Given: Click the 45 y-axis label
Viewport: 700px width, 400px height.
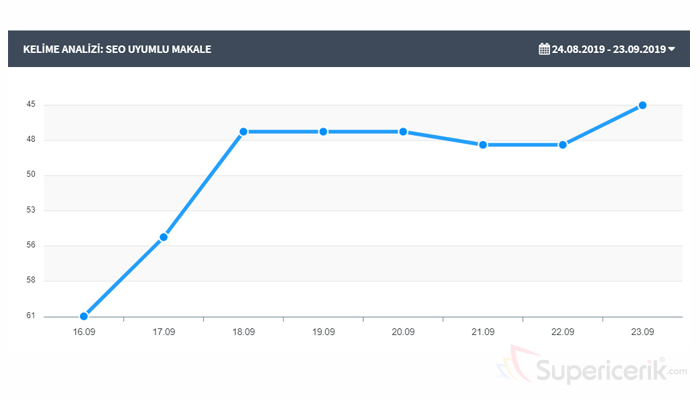Looking at the screenshot, I should tap(31, 105).
